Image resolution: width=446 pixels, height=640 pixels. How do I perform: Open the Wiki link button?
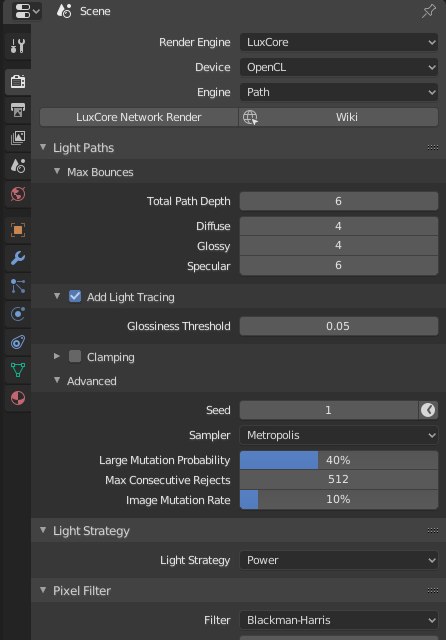(x=339, y=117)
